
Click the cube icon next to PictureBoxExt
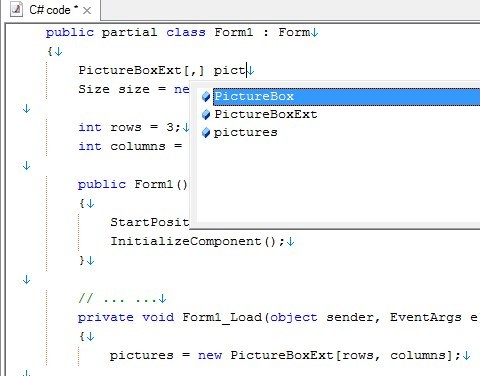click(x=206, y=115)
